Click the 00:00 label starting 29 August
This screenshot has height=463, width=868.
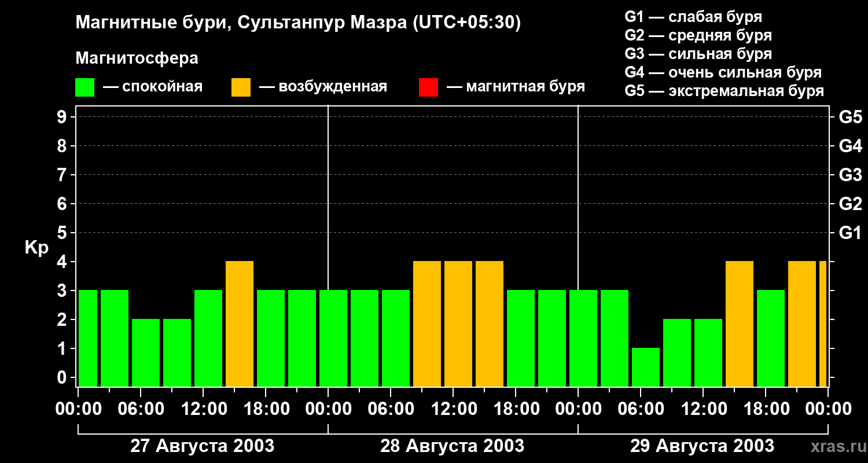coord(578,409)
